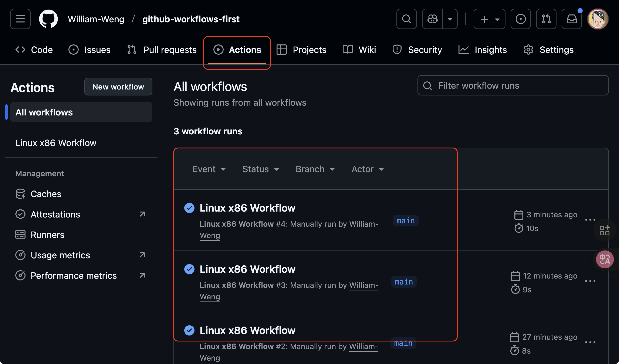Click the pink translate floating icon
This screenshot has width=619, height=364.
click(605, 259)
